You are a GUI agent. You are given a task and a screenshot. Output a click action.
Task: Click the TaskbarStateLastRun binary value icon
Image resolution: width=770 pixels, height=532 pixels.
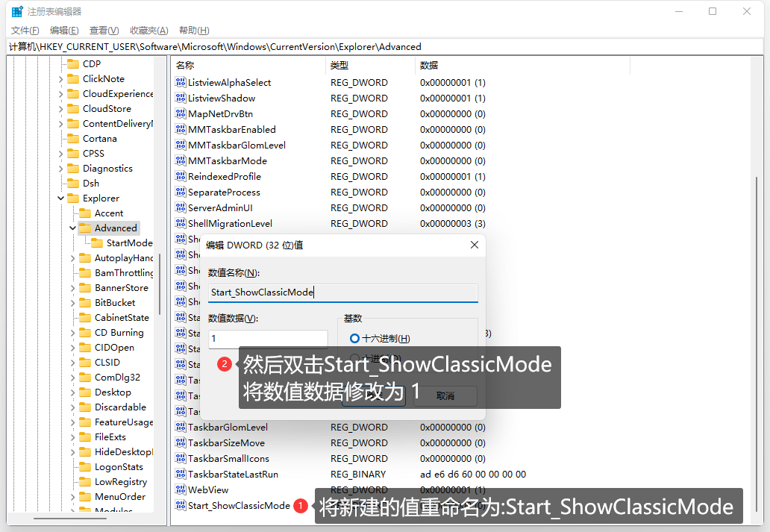181,474
